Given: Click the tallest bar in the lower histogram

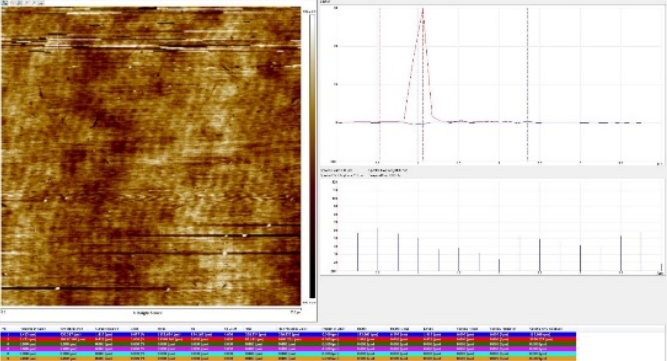Looking at the screenshot, I should click(377, 250).
